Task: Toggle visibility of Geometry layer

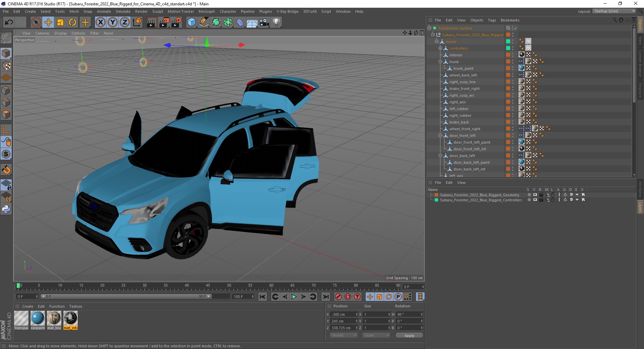Action: 535,195
